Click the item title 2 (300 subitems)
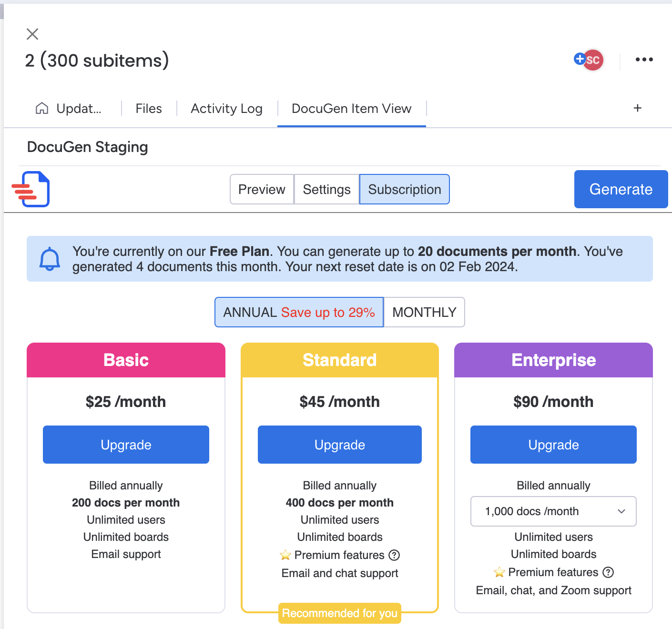672x629 pixels. point(97,61)
